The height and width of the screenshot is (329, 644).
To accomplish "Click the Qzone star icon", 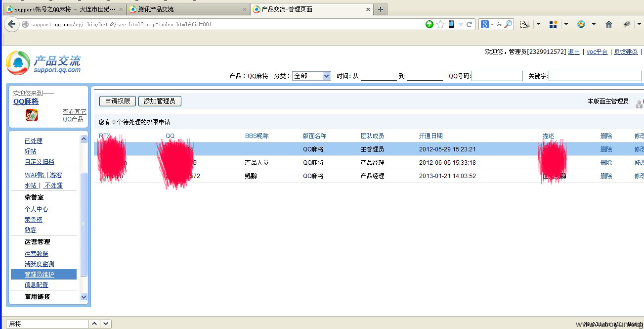I will [x=581, y=24].
